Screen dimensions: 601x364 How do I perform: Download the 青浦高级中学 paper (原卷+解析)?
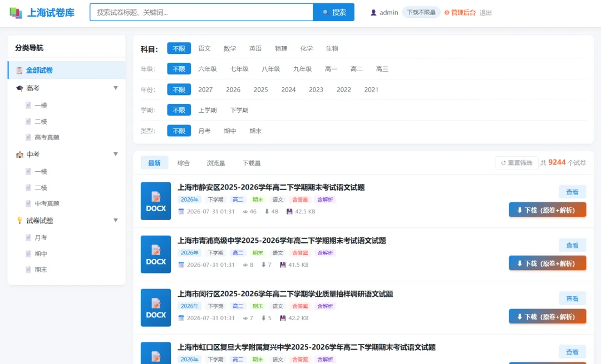(x=548, y=263)
